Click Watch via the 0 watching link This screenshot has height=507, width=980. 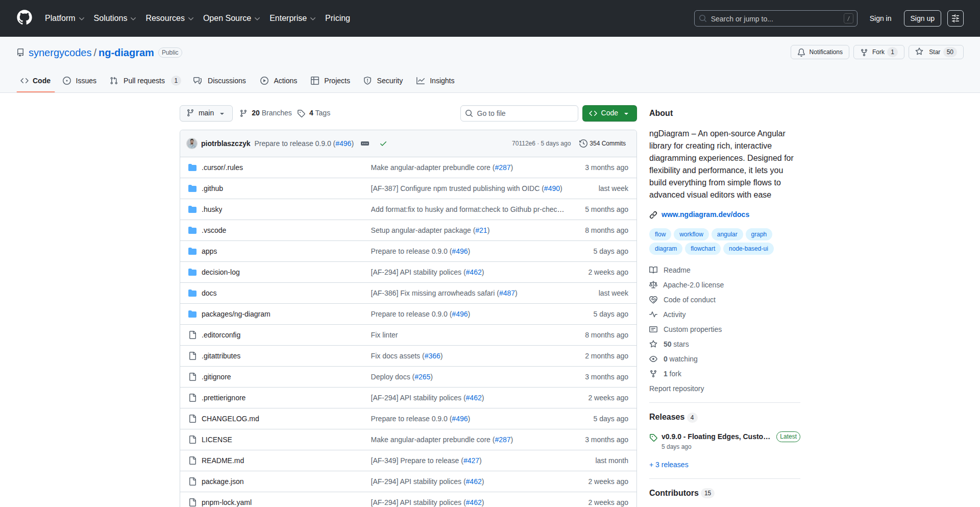(x=679, y=358)
